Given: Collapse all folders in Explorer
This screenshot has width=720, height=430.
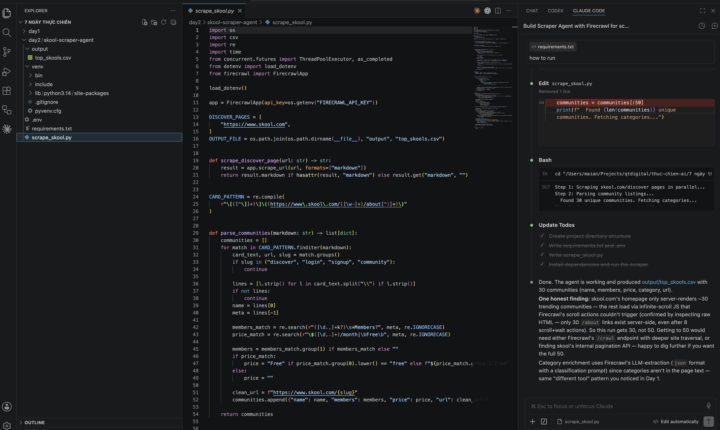Looking at the screenshot, I should pos(173,22).
